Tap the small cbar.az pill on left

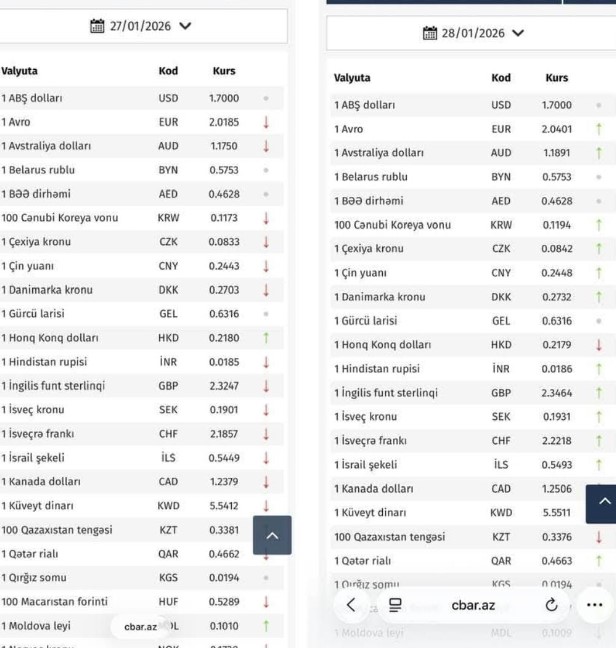click(x=140, y=627)
